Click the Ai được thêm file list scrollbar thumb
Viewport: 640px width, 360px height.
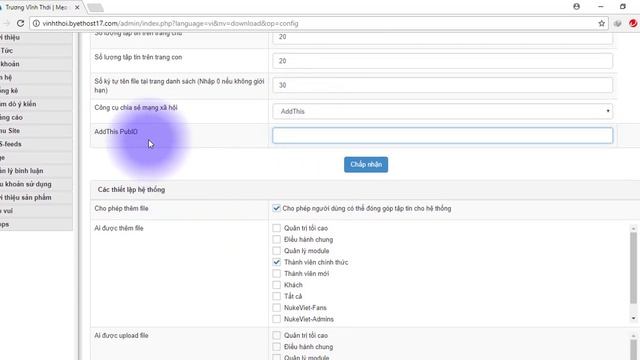point(633,268)
